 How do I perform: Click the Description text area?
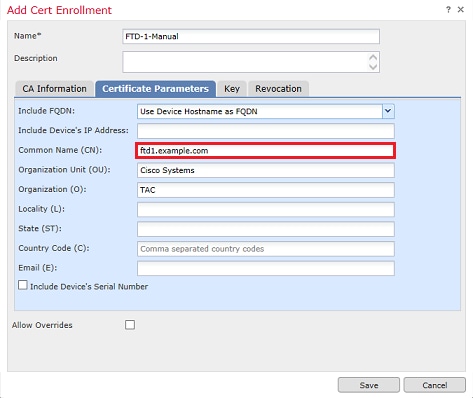(x=251, y=62)
